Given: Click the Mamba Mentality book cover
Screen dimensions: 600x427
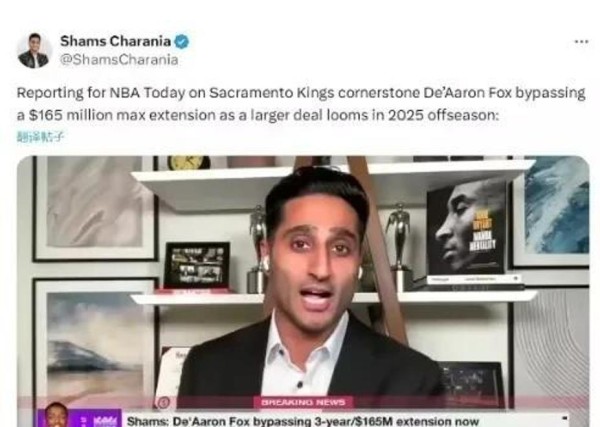Looking at the screenshot, I should tap(467, 228).
